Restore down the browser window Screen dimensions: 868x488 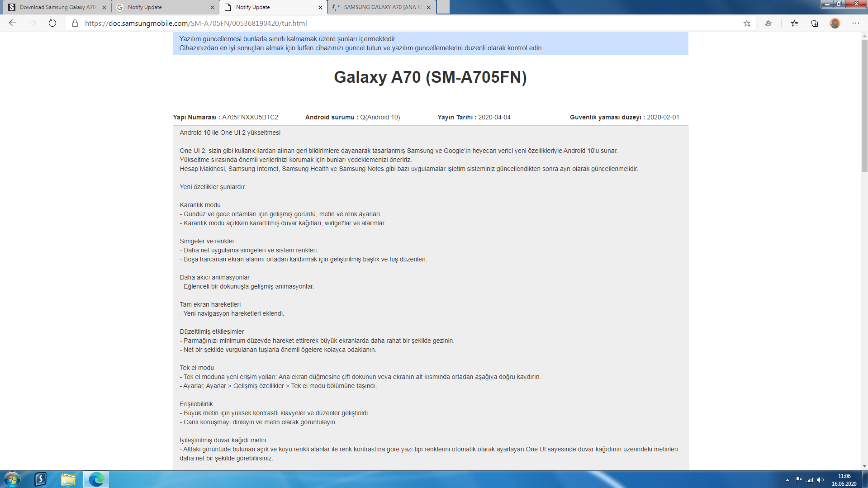pyautogui.click(x=839, y=4)
